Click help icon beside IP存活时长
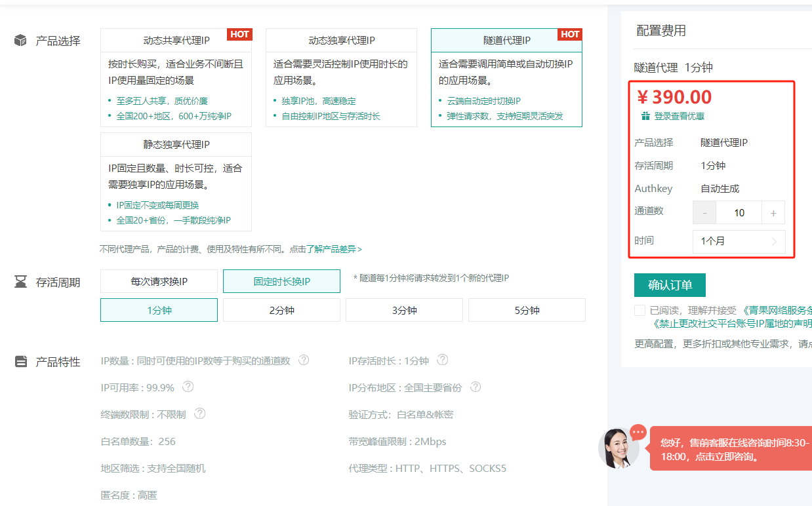 [x=443, y=360]
